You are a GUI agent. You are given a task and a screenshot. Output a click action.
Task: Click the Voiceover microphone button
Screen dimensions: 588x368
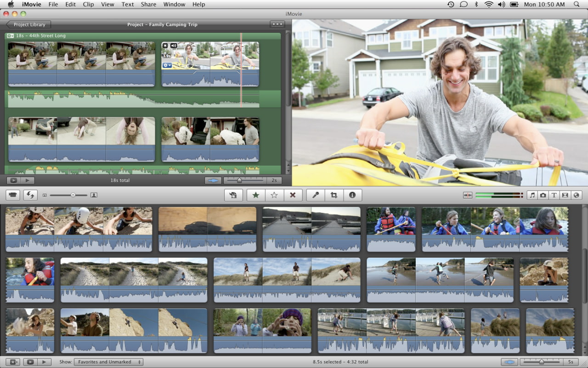[316, 195]
